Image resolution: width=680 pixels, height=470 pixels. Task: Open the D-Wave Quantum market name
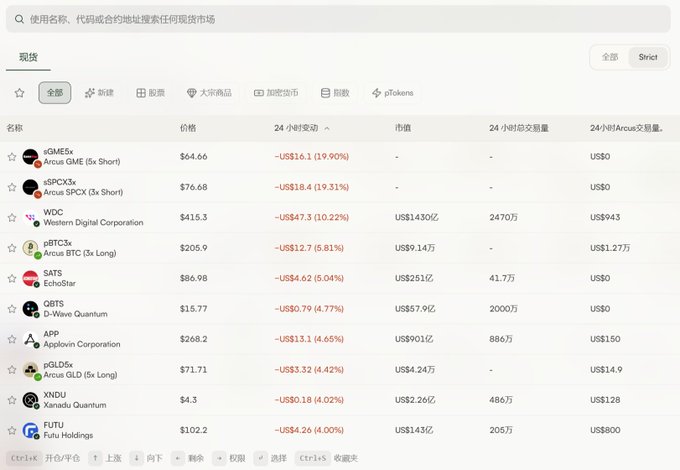tap(75, 314)
